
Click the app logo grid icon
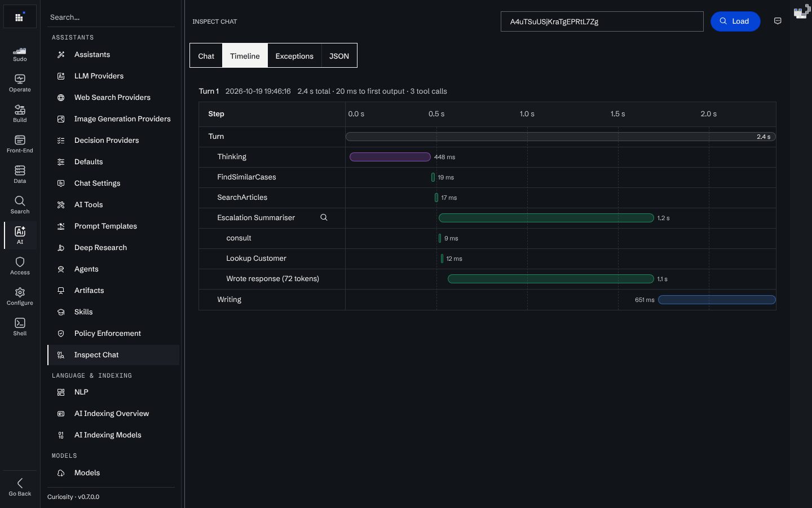tap(20, 17)
